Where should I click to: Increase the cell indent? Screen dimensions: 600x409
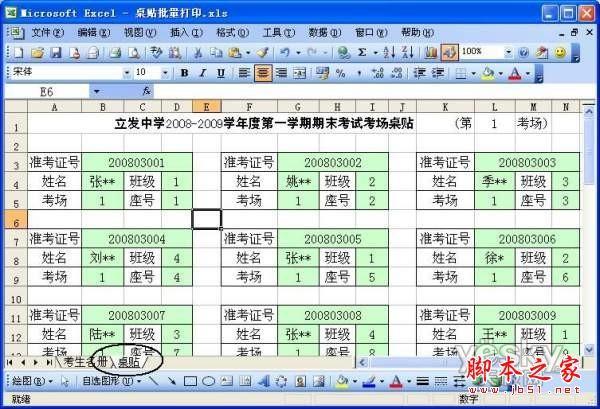point(438,73)
